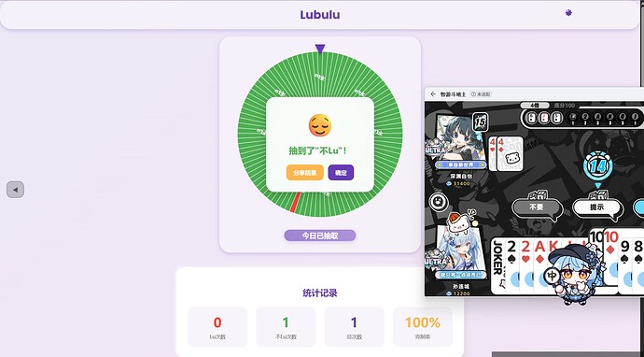This screenshot has height=357, width=644.
Task: Click the countdown alarm clock timer icon
Action: pos(597,166)
